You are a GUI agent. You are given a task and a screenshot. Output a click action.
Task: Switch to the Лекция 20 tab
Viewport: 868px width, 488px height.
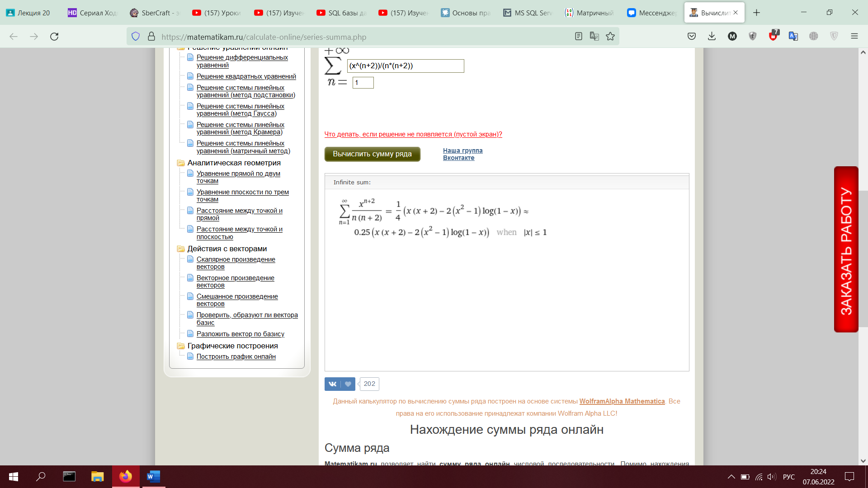tap(31, 13)
